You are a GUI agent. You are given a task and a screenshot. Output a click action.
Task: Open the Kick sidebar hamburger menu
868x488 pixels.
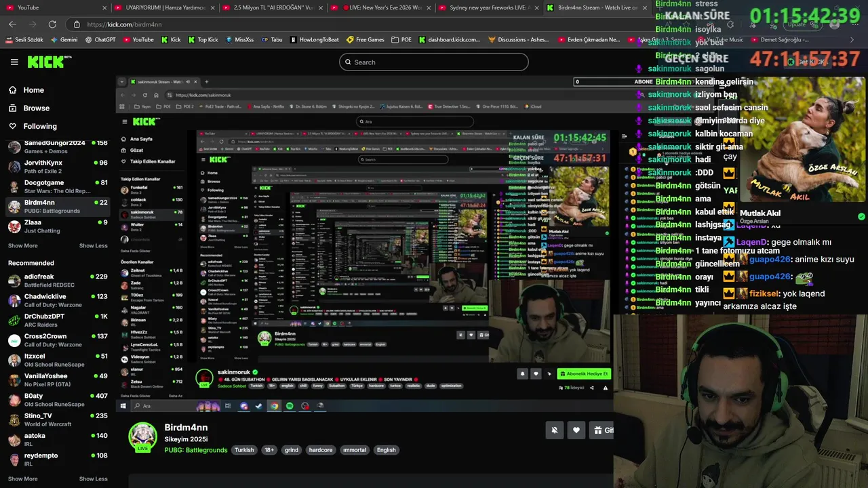tap(14, 62)
